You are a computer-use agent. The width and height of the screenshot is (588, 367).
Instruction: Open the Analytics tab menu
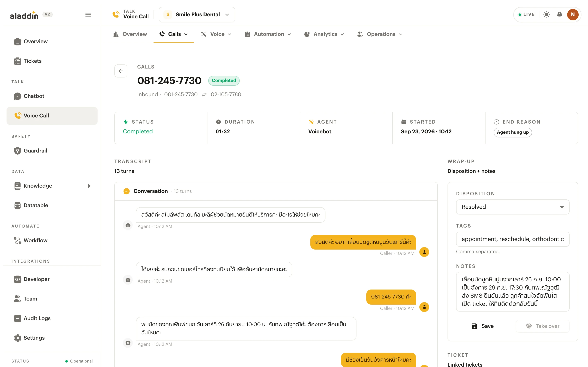[x=324, y=34]
